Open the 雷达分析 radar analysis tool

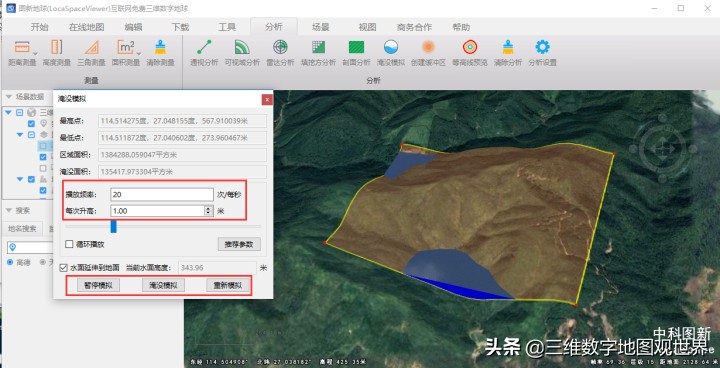280,53
